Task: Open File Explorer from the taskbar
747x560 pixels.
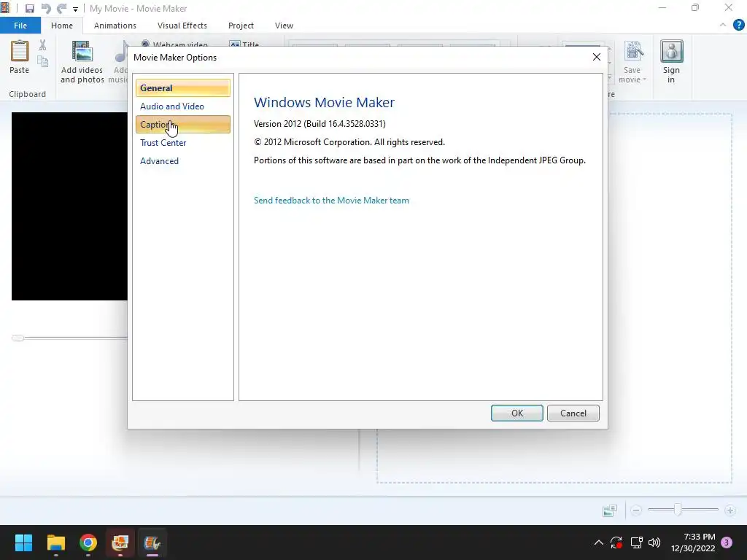Action: (x=55, y=542)
